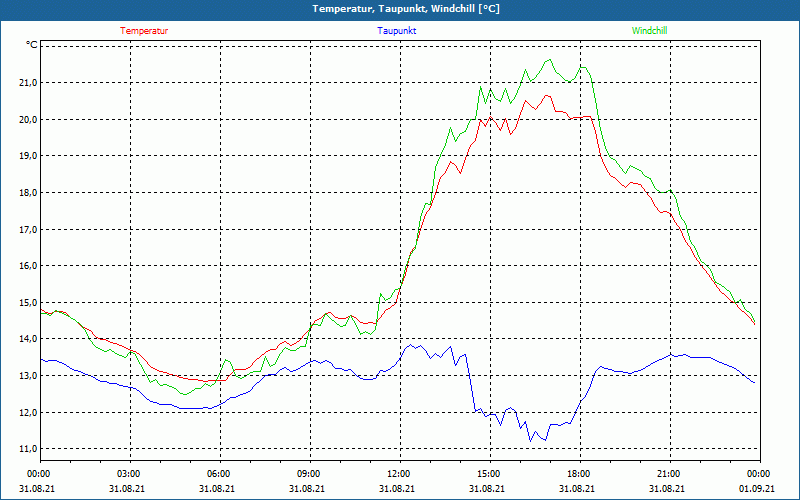Click the 15,0 y-axis value
The width and height of the screenshot is (800, 500).
(29, 302)
